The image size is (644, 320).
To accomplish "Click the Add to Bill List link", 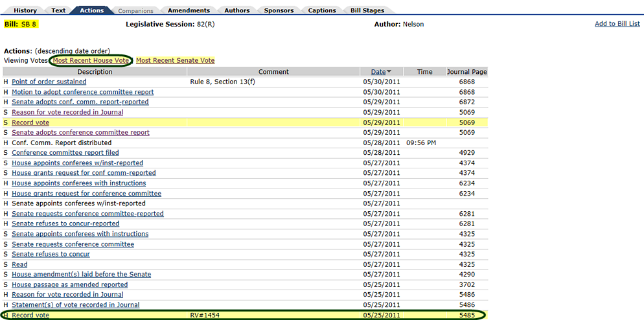I will (617, 24).
